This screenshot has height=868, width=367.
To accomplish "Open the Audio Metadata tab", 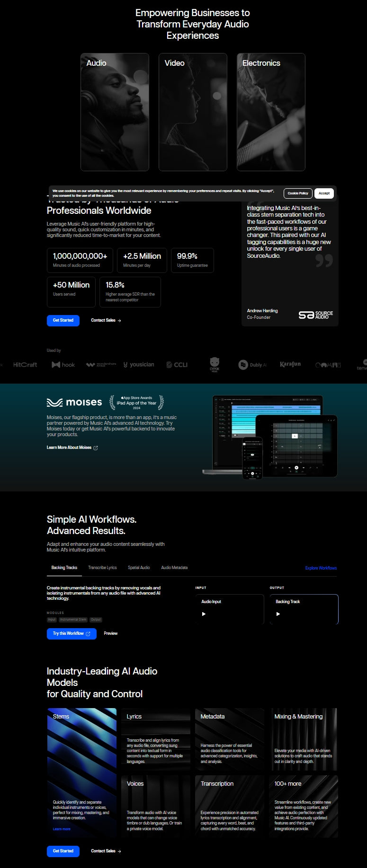I will 174,568.
